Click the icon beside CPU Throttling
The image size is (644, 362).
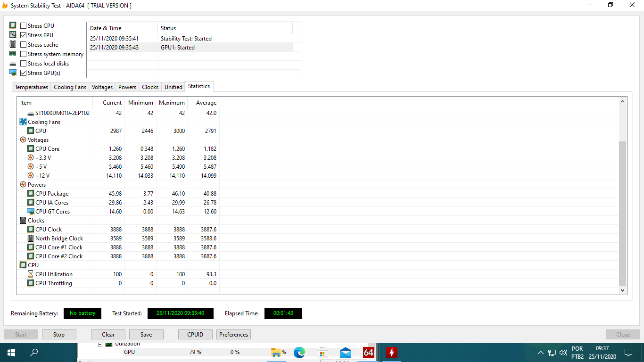click(x=31, y=283)
